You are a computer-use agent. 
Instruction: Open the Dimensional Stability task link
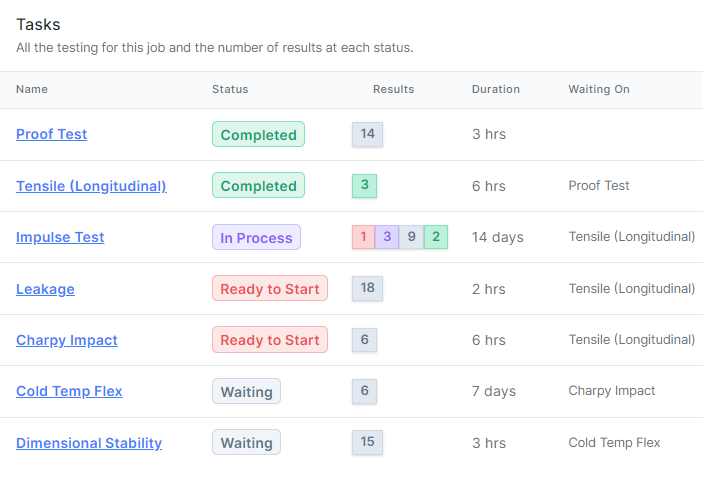click(x=89, y=443)
